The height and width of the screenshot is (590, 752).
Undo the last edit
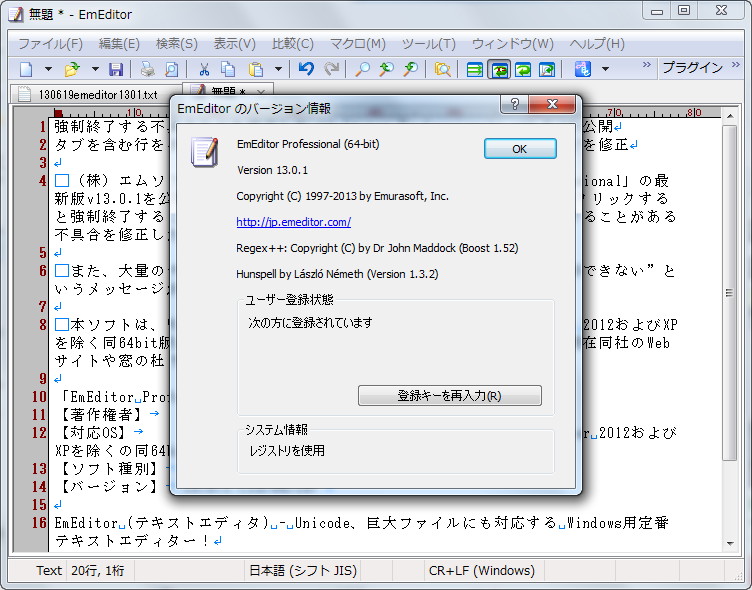[306, 69]
